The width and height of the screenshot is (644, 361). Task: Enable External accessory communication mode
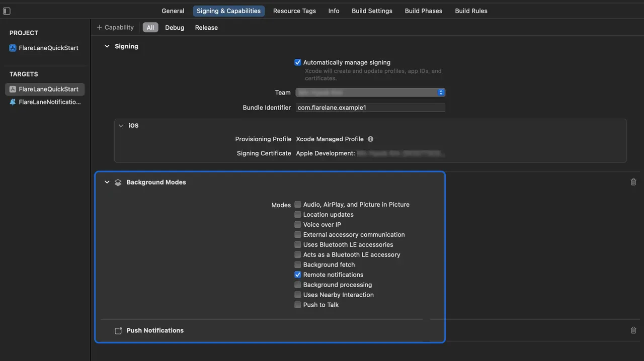pyautogui.click(x=298, y=235)
